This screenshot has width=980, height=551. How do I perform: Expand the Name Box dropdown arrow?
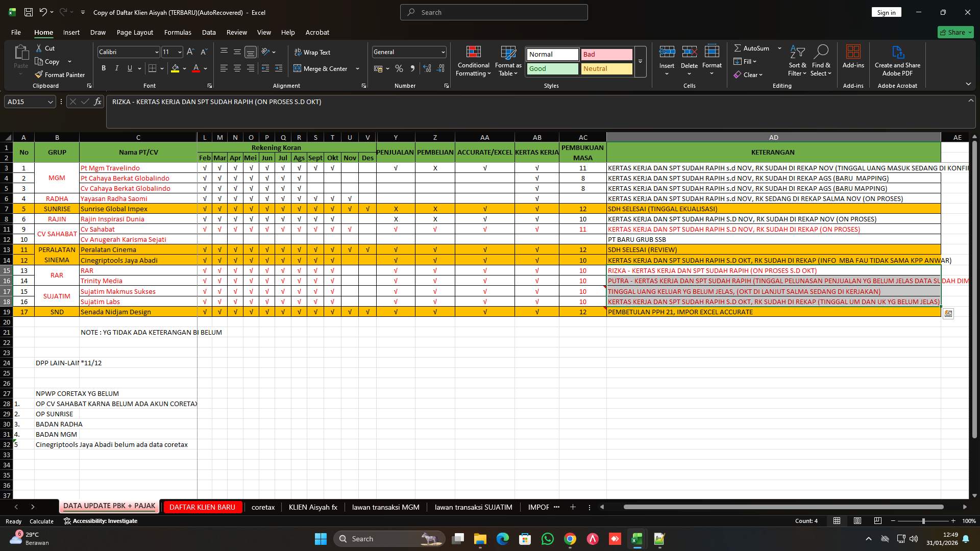(50, 102)
